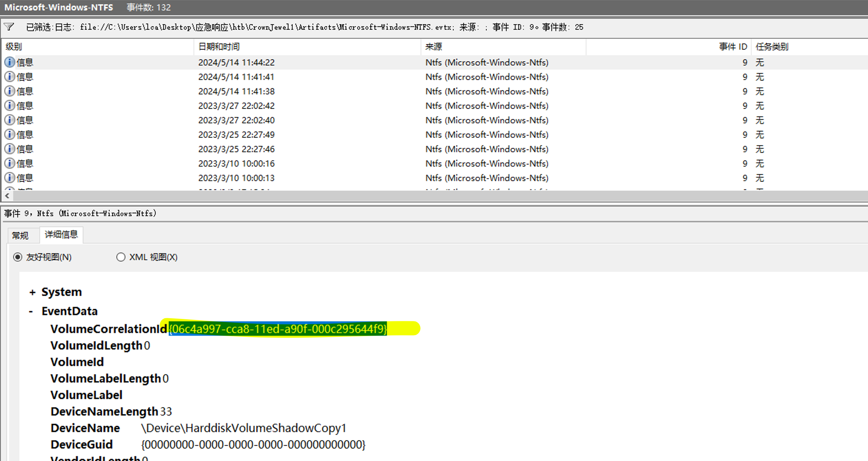
Task: Click horizontal scrollbar left arrow
Action: point(7,196)
